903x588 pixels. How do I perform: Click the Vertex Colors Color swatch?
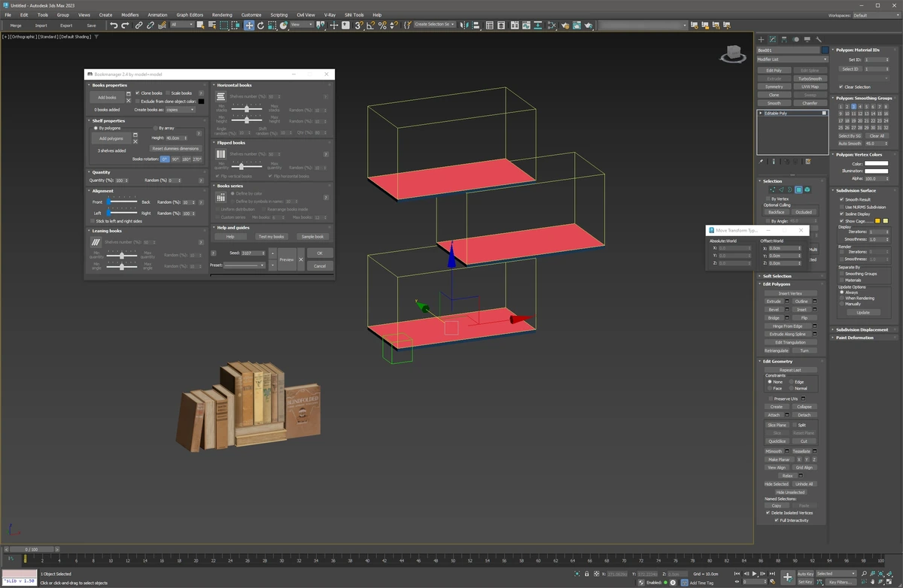(x=876, y=163)
